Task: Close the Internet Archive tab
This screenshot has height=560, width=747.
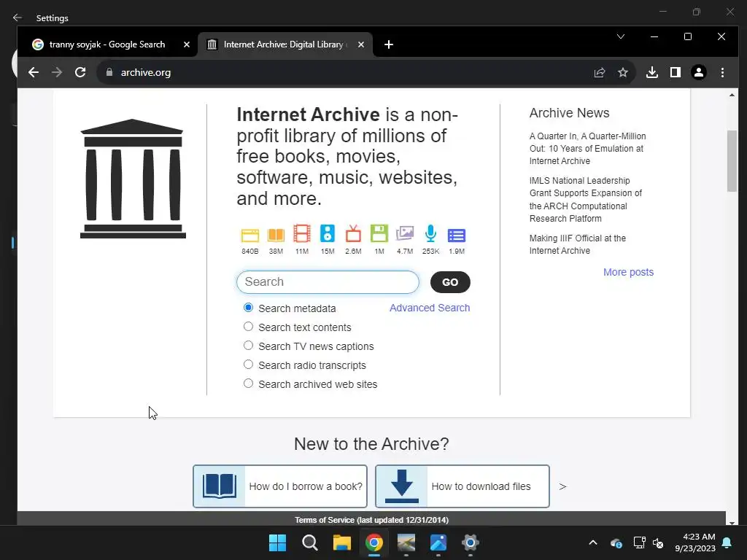Action: [x=361, y=44]
